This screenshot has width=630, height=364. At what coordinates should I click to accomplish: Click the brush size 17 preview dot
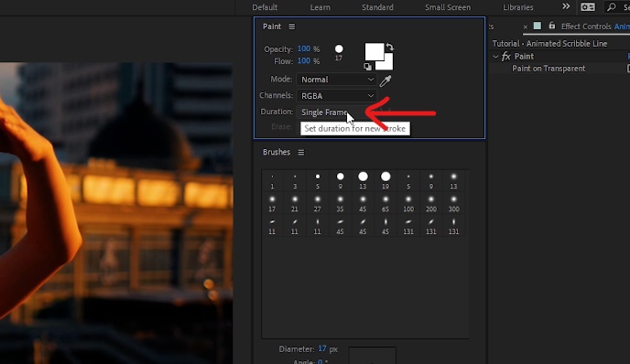(339, 49)
